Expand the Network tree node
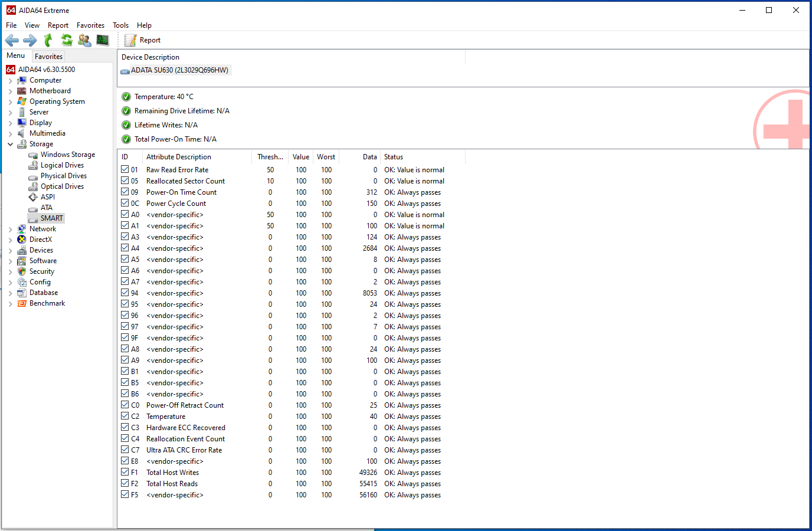Screen dimensions: 812x531 10,230
